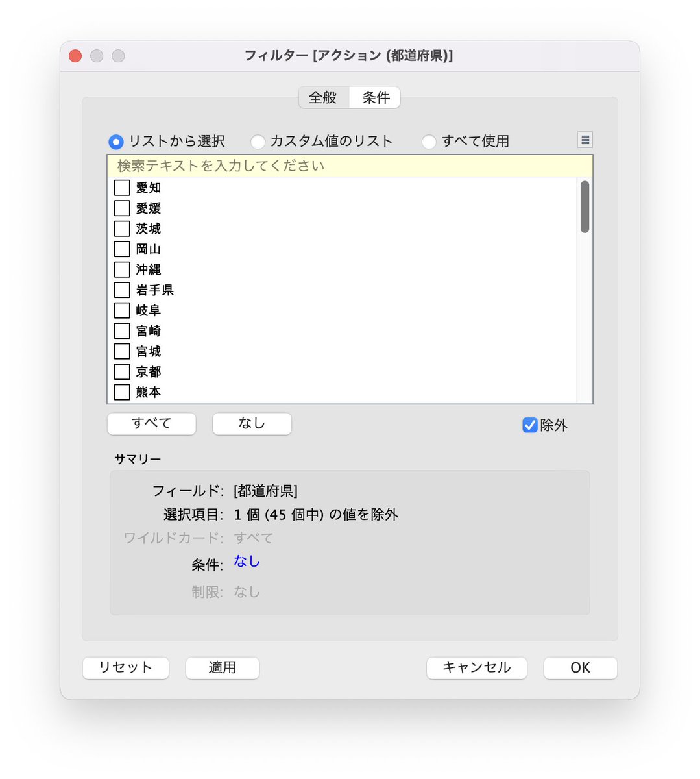Click the 熊本 label text
700x779 pixels.
pyautogui.click(x=149, y=392)
